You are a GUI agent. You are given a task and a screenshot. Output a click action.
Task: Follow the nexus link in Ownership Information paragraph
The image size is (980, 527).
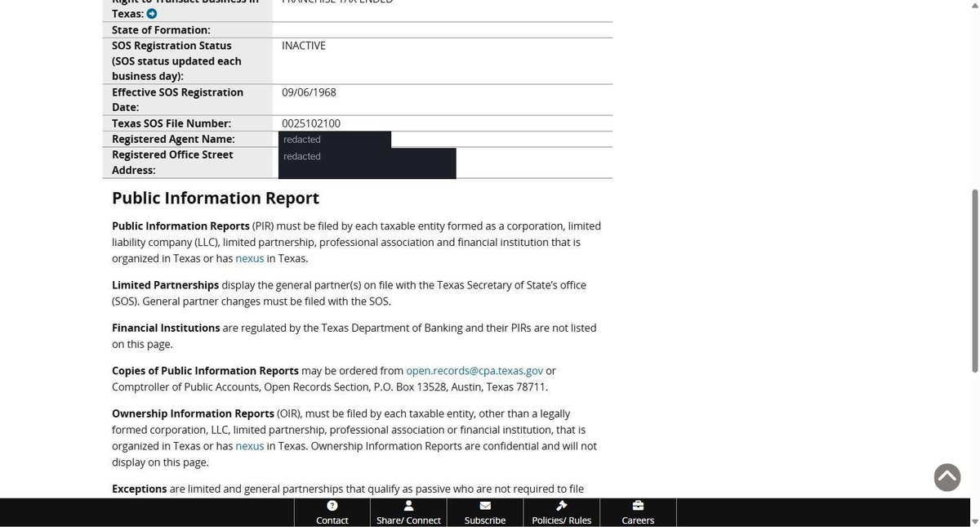250,446
